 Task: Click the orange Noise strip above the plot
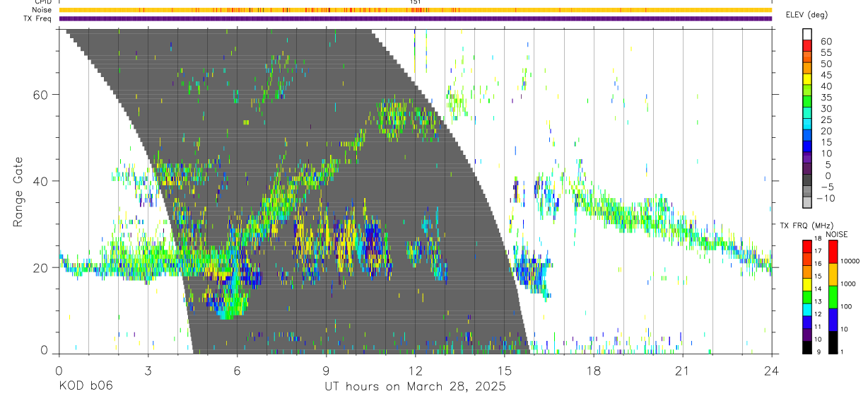click(415, 10)
